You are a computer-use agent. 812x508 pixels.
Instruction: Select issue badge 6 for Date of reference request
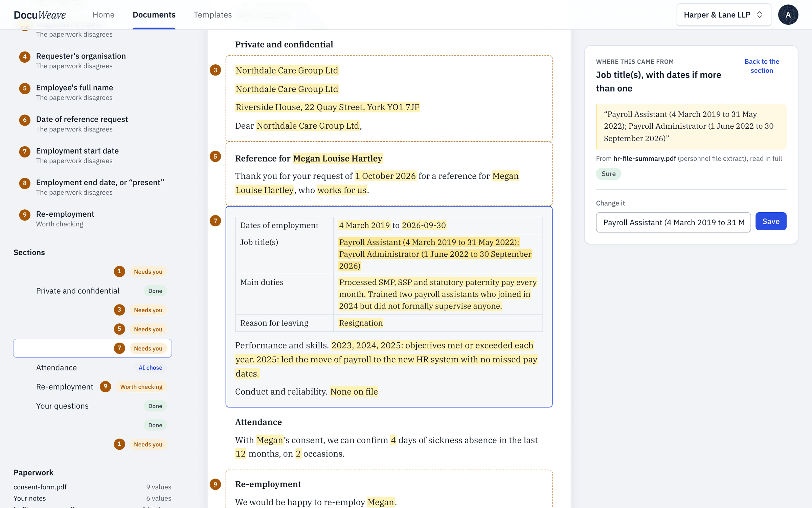pyautogui.click(x=25, y=120)
